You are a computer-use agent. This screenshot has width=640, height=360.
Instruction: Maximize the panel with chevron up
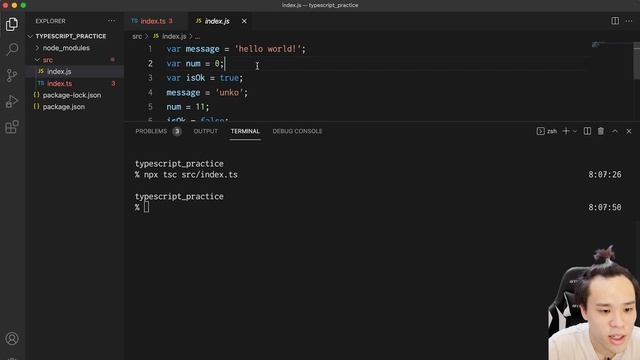[615, 131]
